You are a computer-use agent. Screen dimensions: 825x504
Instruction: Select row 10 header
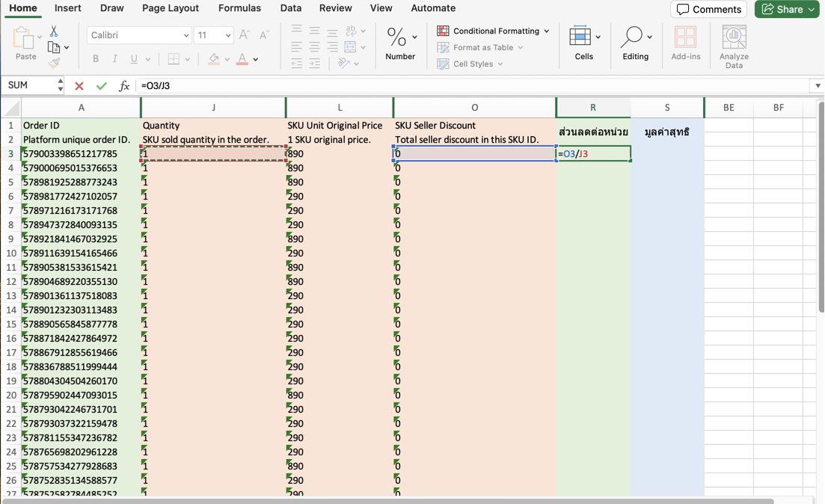pyautogui.click(x=11, y=253)
